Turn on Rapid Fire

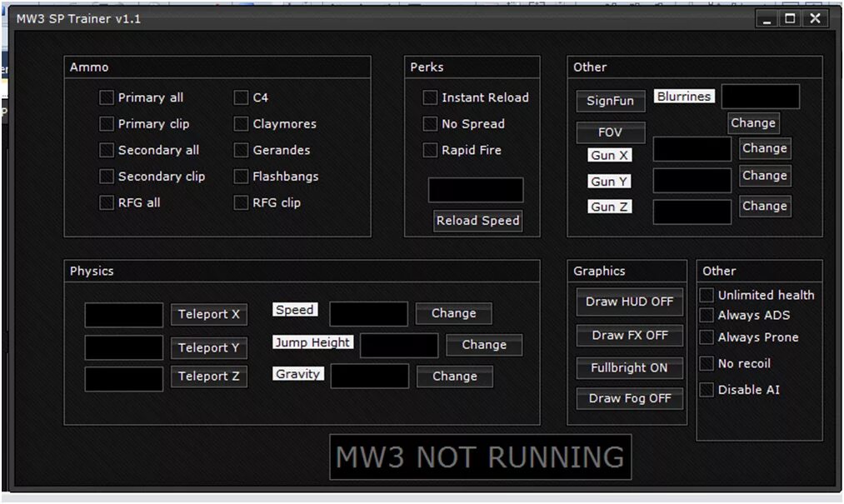(430, 150)
